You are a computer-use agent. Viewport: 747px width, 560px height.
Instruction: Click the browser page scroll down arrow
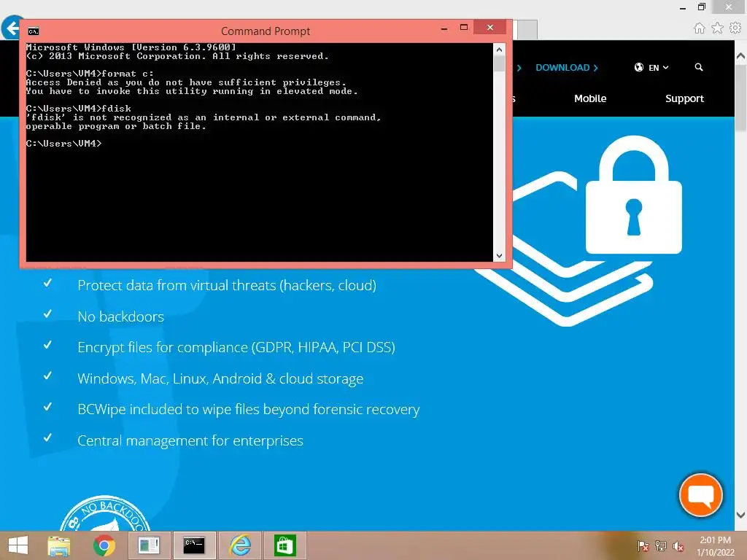740,515
